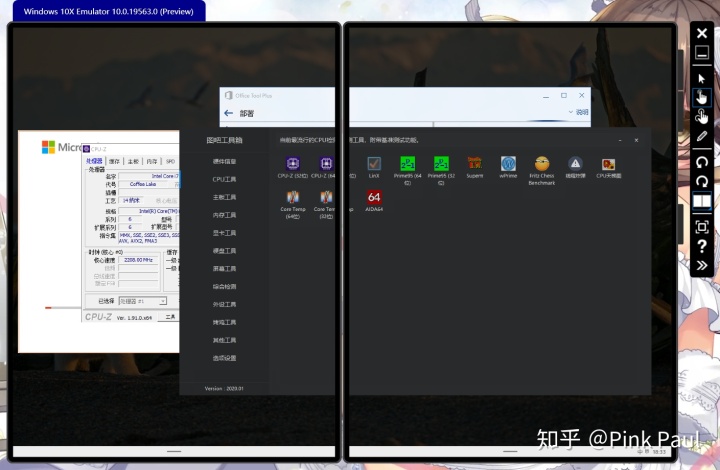Select the single-touch hand tool

[x=702, y=97]
